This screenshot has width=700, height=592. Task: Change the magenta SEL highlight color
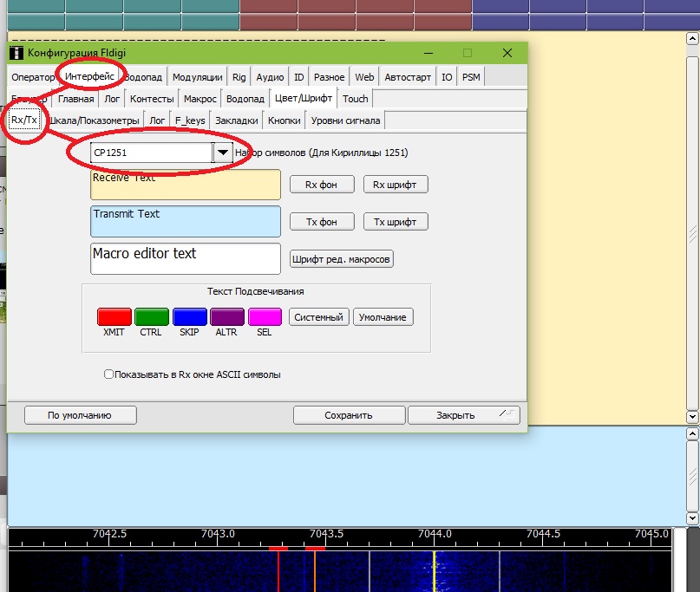click(x=265, y=317)
